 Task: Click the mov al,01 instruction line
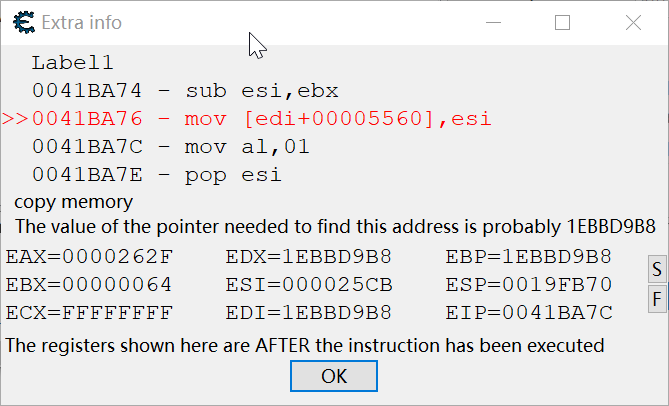171,147
